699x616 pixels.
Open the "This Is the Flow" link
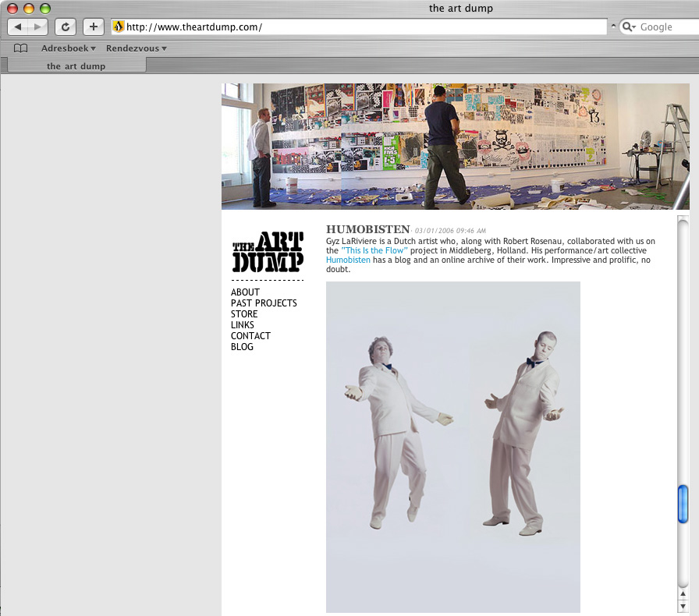click(374, 250)
